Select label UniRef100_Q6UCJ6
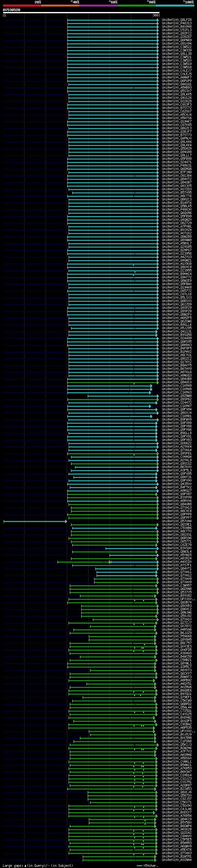The height and width of the screenshot is (868, 197). pos(177,792)
